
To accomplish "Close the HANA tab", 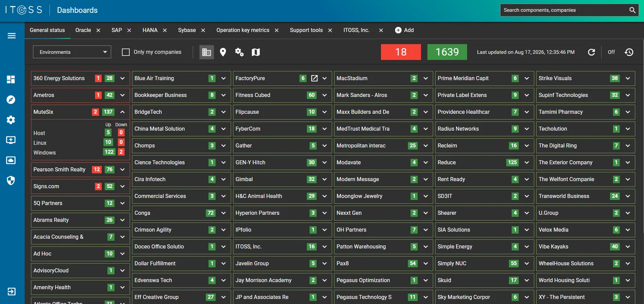I will (x=165, y=30).
